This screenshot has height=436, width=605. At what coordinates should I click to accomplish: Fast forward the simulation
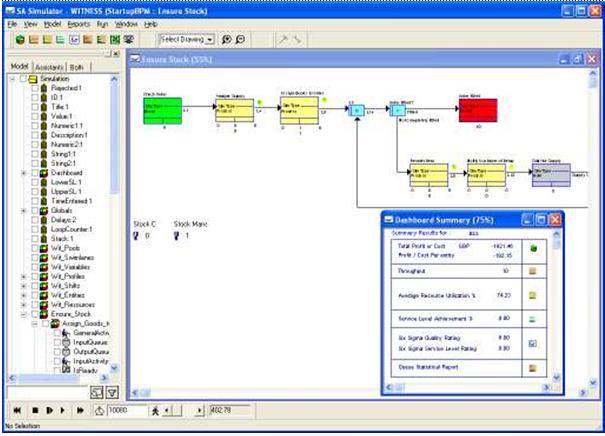80,411
